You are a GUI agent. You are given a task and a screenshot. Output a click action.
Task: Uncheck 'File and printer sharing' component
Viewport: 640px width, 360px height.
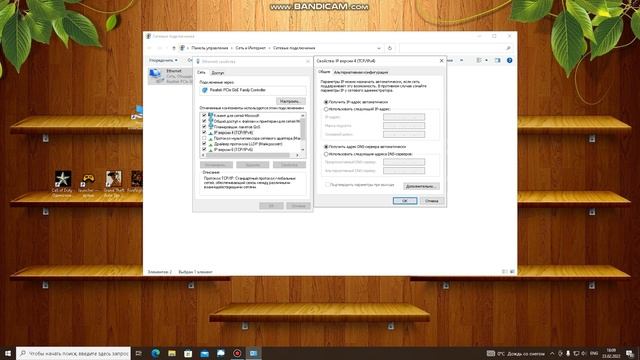204,121
